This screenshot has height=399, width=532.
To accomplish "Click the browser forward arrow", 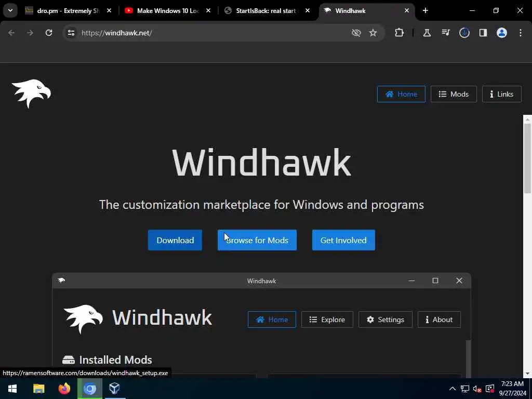I will (x=30, y=33).
